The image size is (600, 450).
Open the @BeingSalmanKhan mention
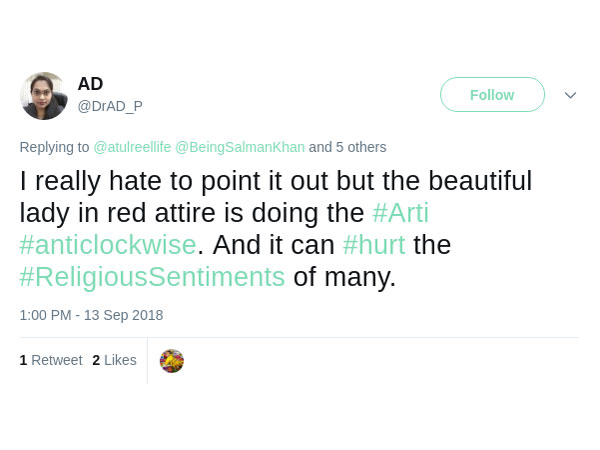240,147
